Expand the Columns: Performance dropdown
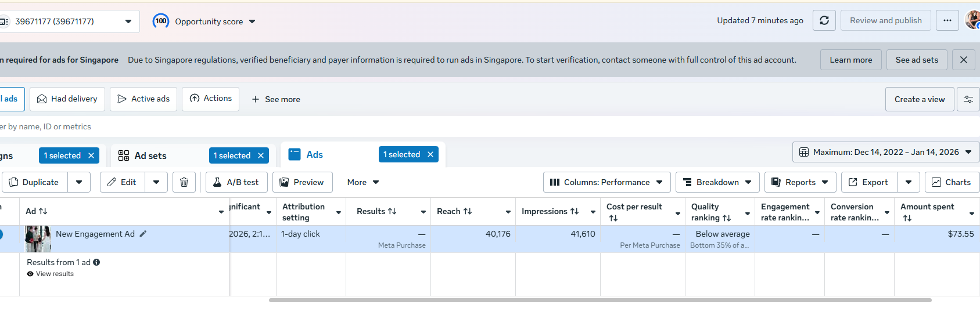Screen dimensions: 980x326 pos(606,182)
